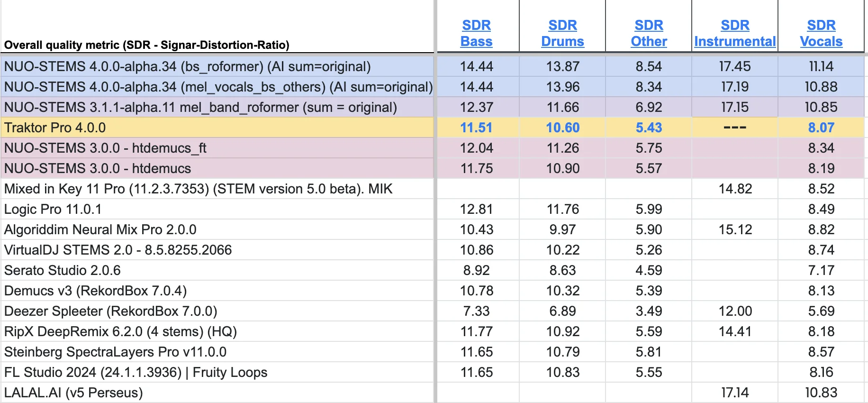
Task: Select LALAL.AI instrumental value 17.14
Action: click(735, 393)
